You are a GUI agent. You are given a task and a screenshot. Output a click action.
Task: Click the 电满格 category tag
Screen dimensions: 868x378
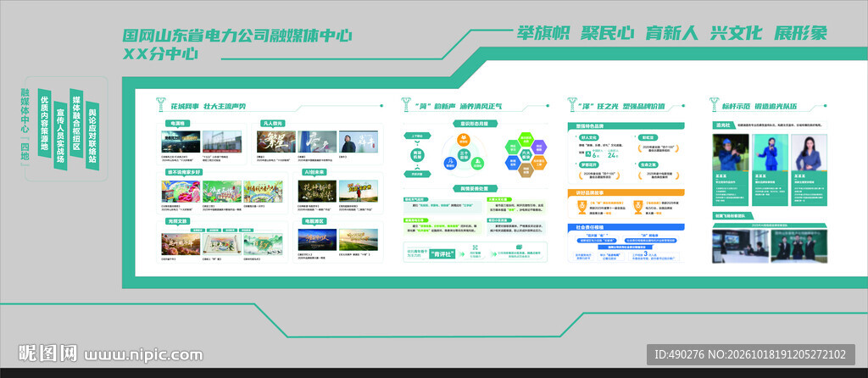pyautogui.click(x=177, y=124)
